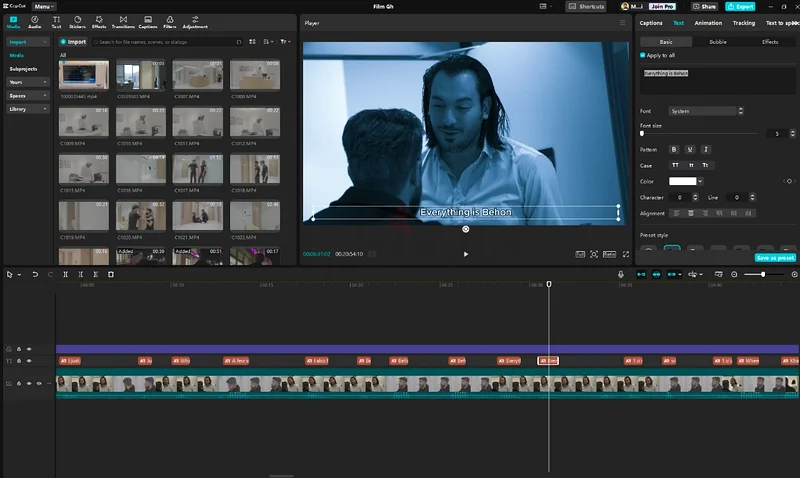
Task: Click the center text alignment icon
Action: [x=691, y=213]
